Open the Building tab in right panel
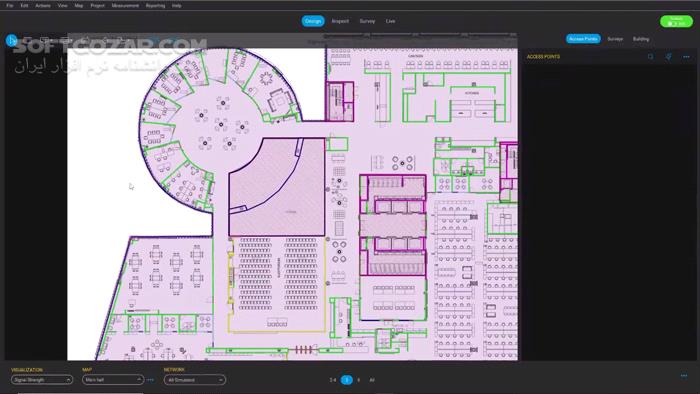 (641, 39)
